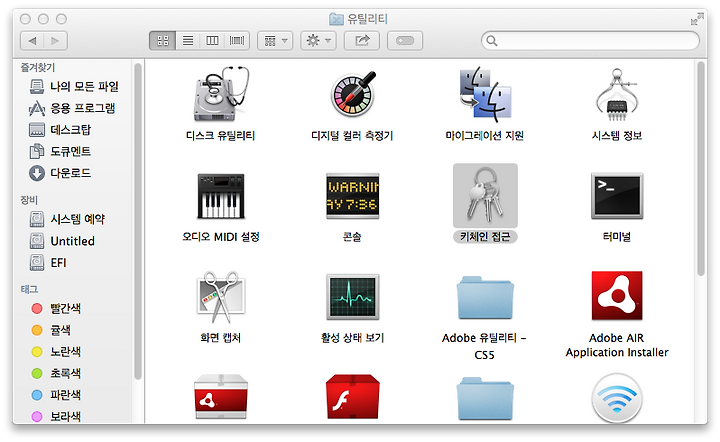Open 응용 프로그램 in sidebar
This screenshot has width=720, height=442.
(72, 108)
